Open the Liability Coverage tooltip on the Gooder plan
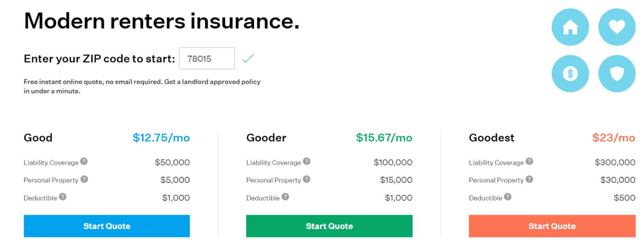 pos(306,161)
